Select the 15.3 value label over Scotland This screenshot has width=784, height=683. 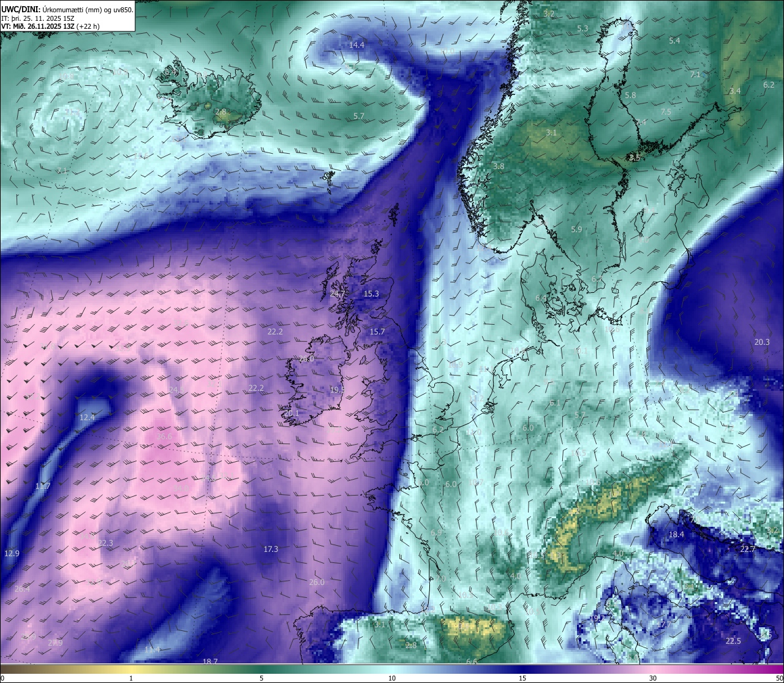(x=371, y=294)
